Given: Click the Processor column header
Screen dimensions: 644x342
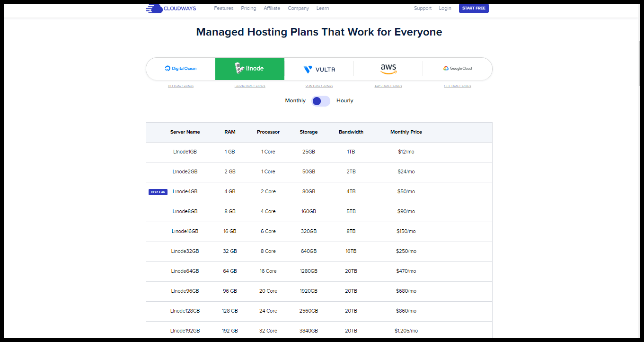Looking at the screenshot, I should point(268,132).
